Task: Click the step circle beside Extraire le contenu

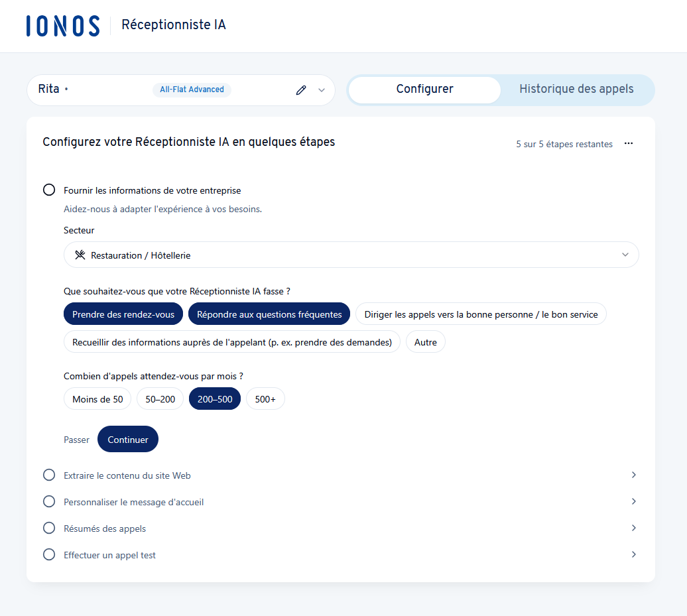Action: (49, 475)
